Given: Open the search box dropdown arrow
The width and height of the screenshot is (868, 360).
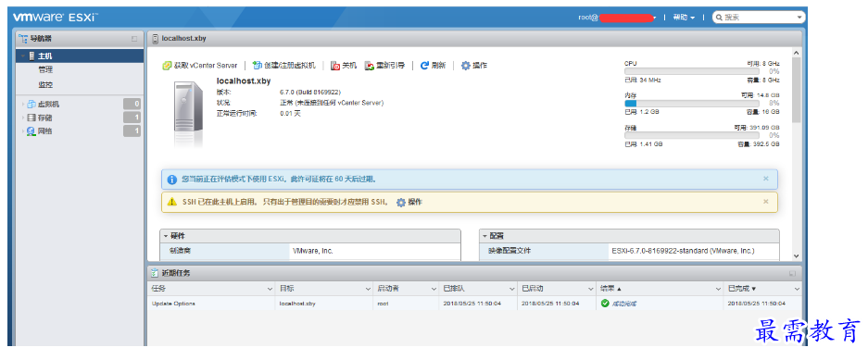Looking at the screenshot, I should [799, 18].
